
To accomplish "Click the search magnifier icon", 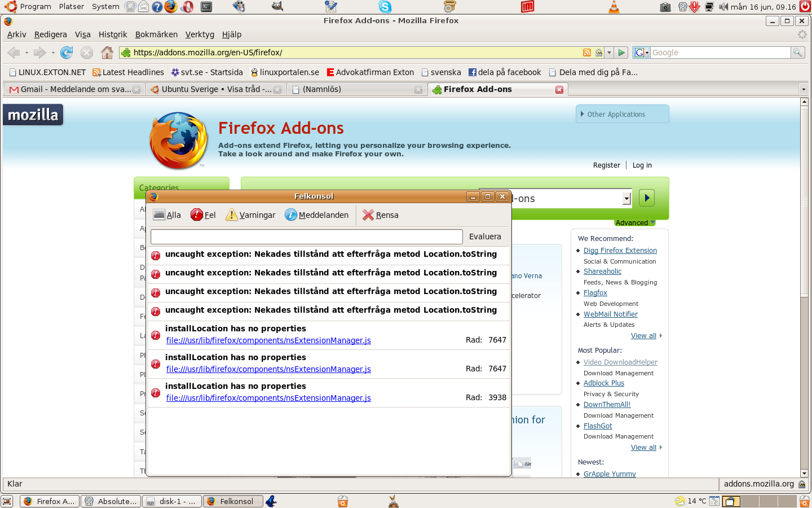I will 797,52.
